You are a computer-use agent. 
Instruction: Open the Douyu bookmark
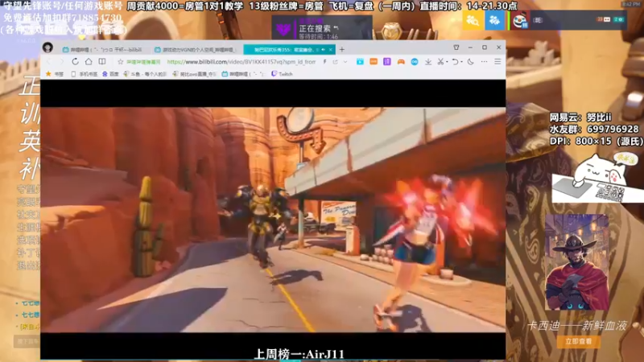click(145, 74)
